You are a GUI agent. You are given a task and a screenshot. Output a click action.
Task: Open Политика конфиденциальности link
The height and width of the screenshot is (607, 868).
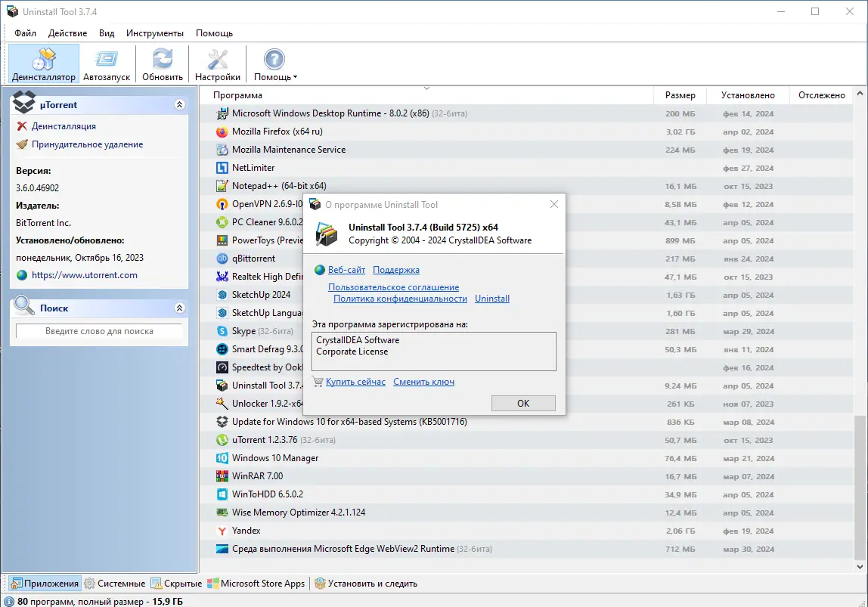click(x=400, y=299)
